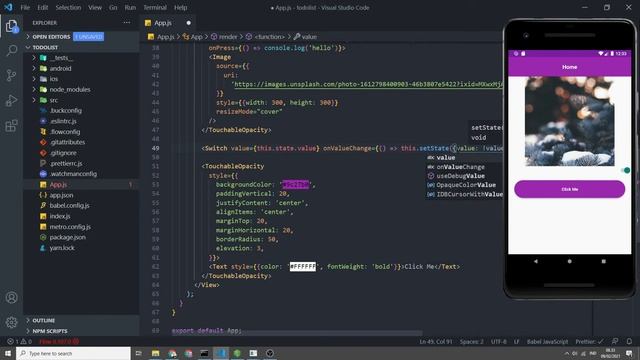Open the babel.config.js file
Viewport: 640px width, 360px height.
pos(69,205)
